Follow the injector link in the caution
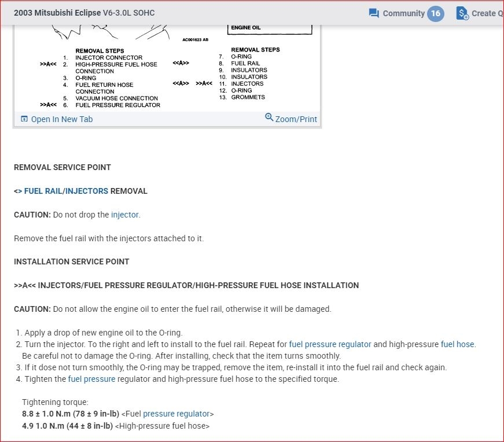 coord(125,215)
